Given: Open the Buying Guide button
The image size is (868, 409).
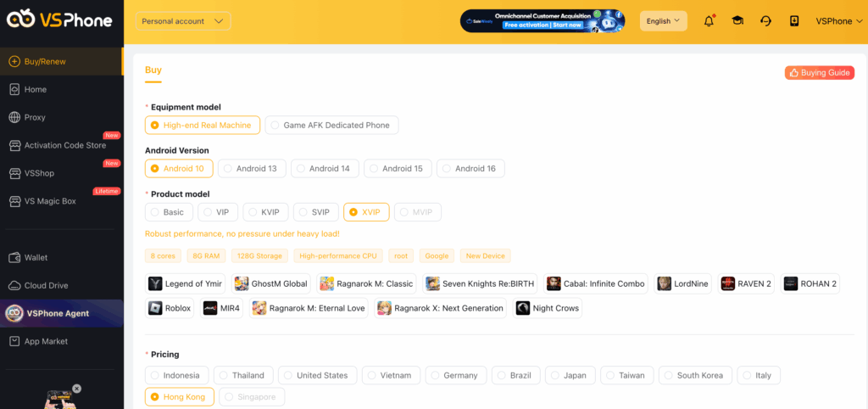Looking at the screenshot, I should click(x=820, y=73).
